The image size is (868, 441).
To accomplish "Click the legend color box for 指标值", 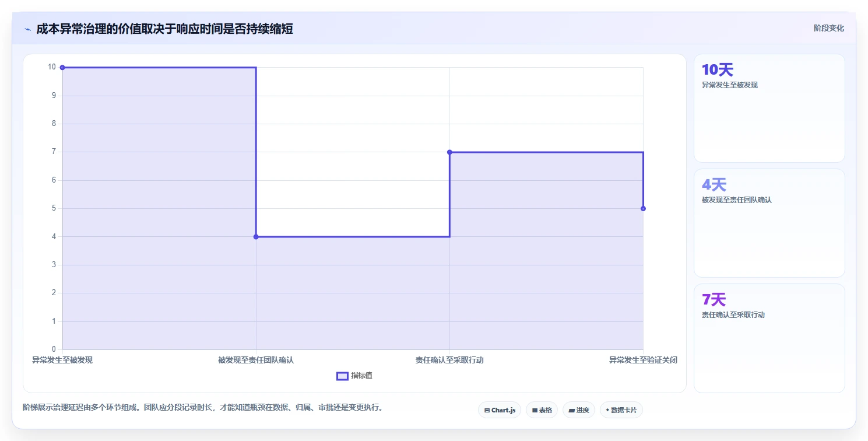I will pyautogui.click(x=342, y=376).
